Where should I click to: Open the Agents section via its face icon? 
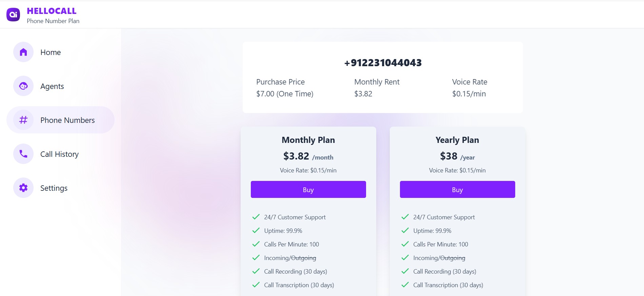tap(23, 86)
